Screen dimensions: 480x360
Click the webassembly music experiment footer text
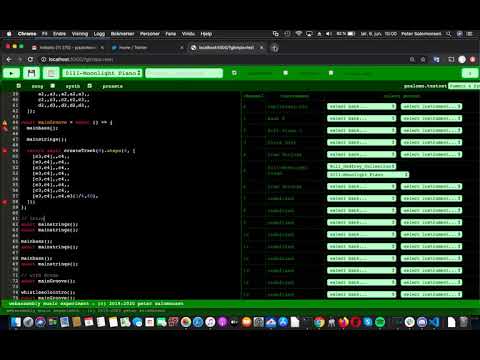click(x=96, y=304)
